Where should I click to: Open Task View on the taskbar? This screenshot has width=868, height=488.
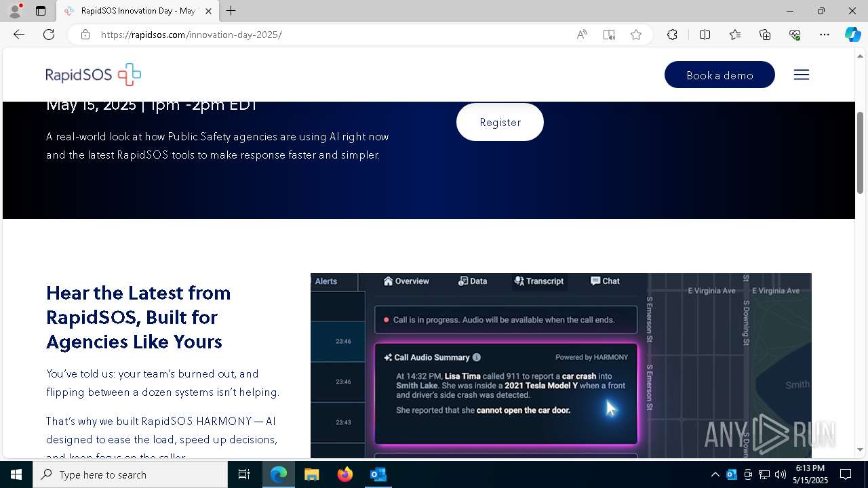tap(244, 474)
